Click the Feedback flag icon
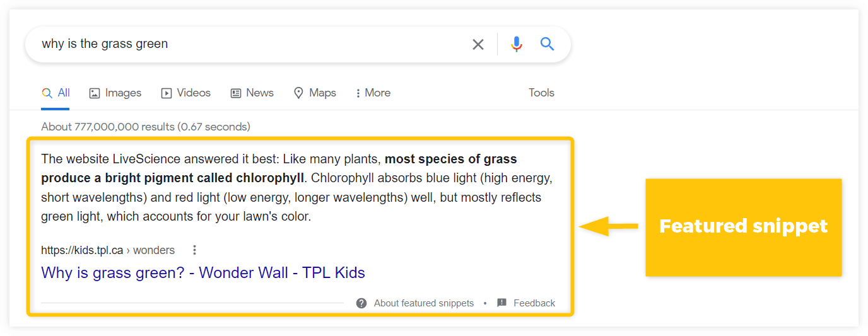Image resolution: width=868 pixels, height=336 pixels. (x=502, y=303)
